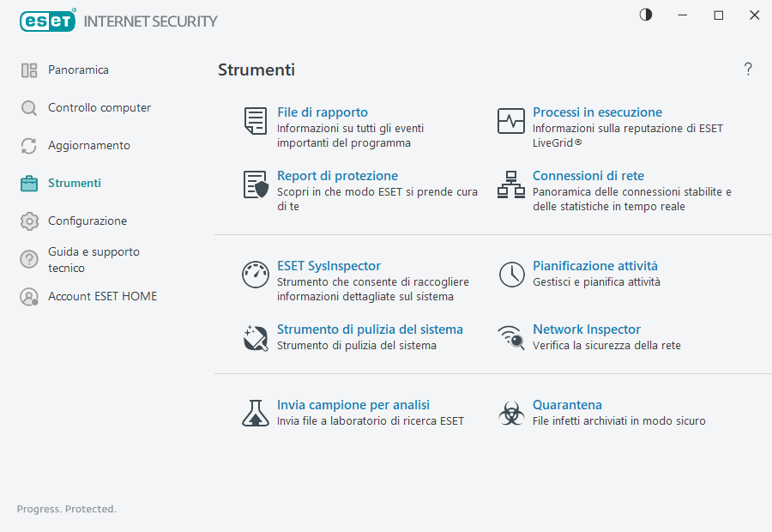Image resolution: width=772 pixels, height=532 pixels.
Task: Open Configurazione settings section
Action: (87, 221)
